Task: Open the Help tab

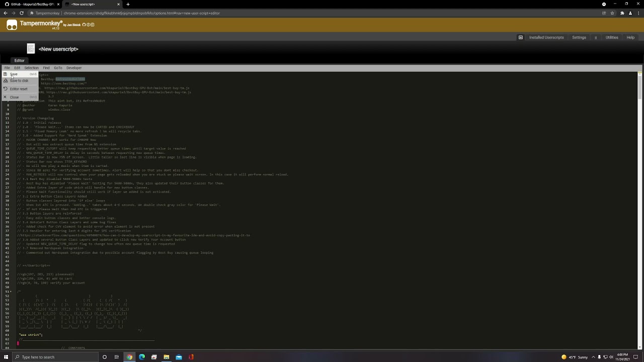Action: click(x=630, y=38)
